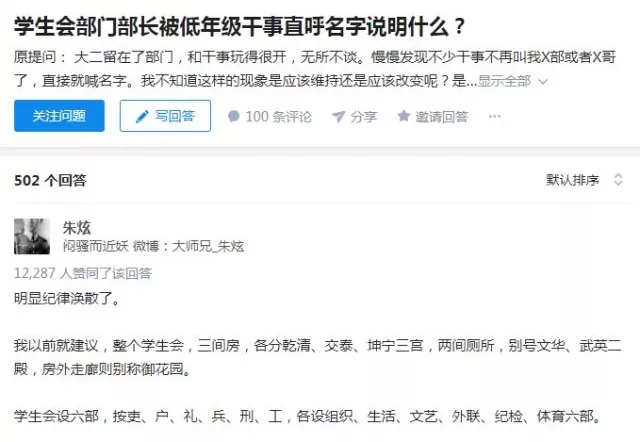Click the author name 朱炫
The image size is (640, 442).
(x=77, y=227)
